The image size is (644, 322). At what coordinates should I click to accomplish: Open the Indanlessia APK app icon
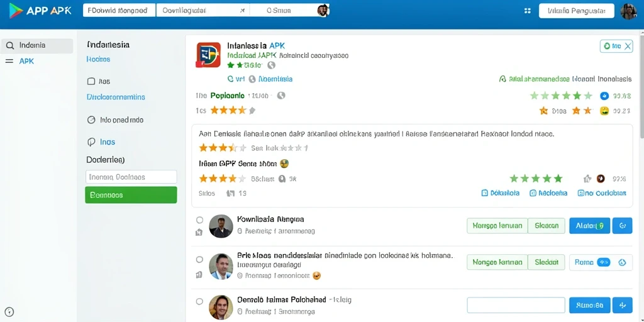tap(208, 55)
